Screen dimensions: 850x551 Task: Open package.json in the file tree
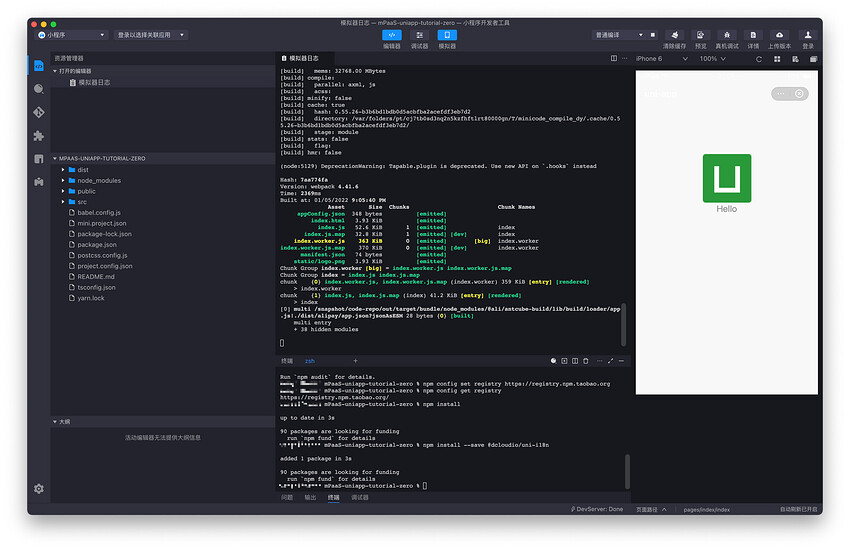point(97,244)
